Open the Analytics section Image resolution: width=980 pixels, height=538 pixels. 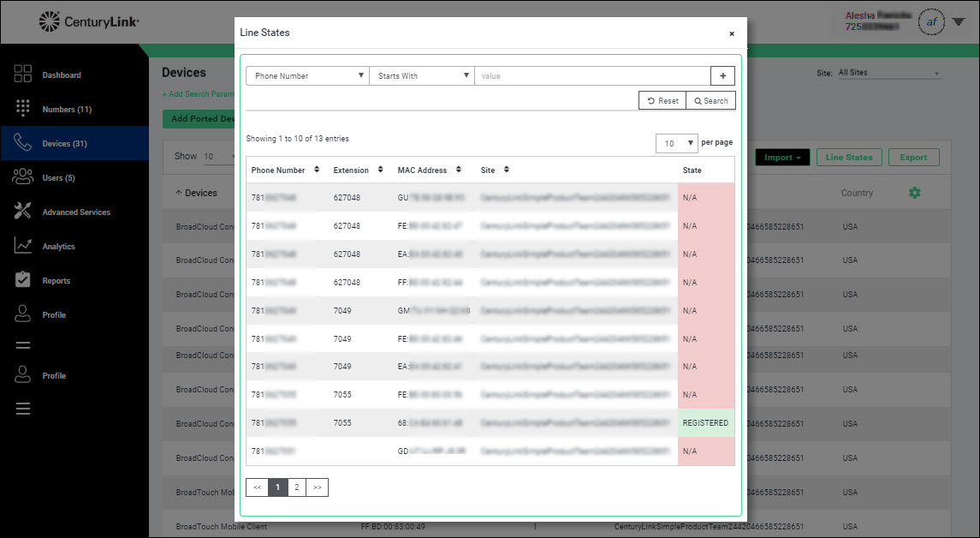coord(58,247)
